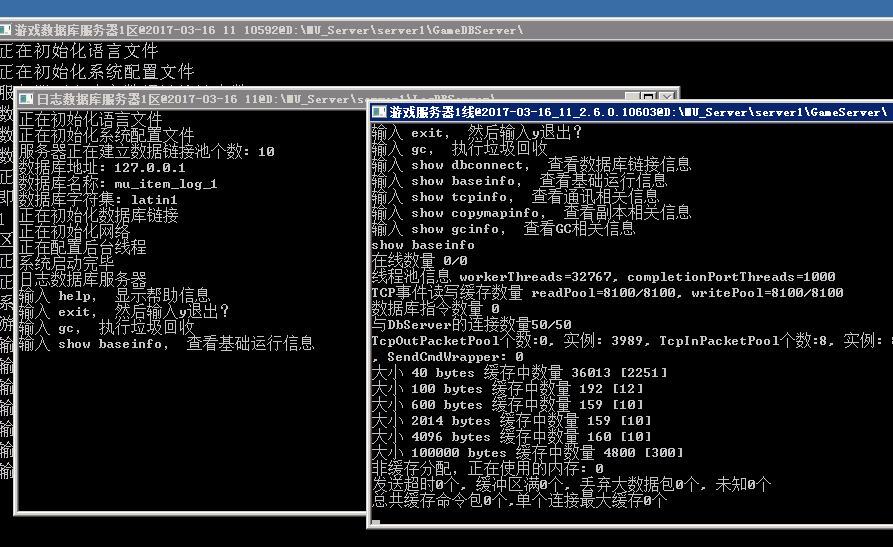Focus the GameDBServer window title bar

pyautogui.click(x=300, y=30)
